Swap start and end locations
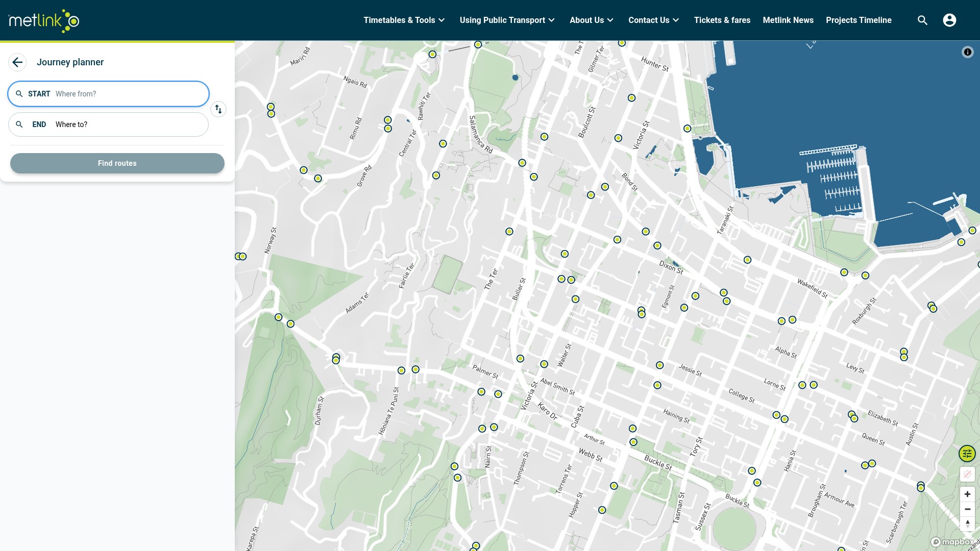Viewport: 980px width, 551px height. point(218,109)
